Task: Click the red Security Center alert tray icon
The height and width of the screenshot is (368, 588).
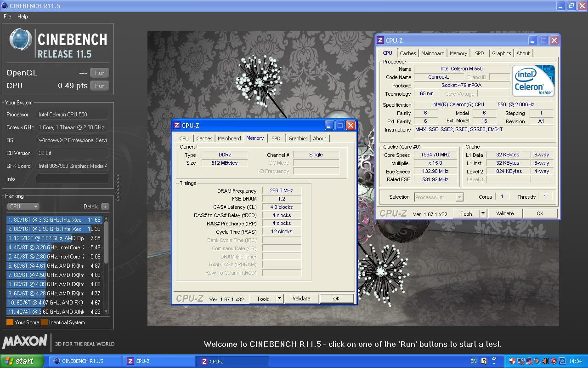Action: click(554, 361)
